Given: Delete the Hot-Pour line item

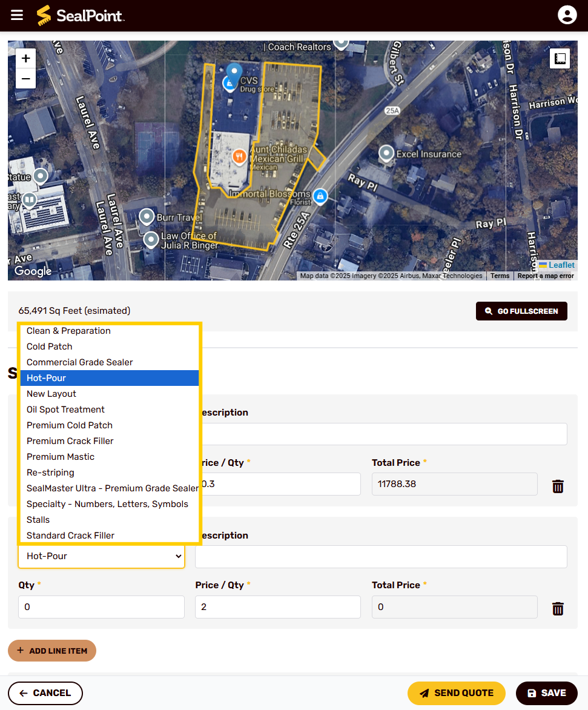Looking at the screenshot, I should (558, 609).
